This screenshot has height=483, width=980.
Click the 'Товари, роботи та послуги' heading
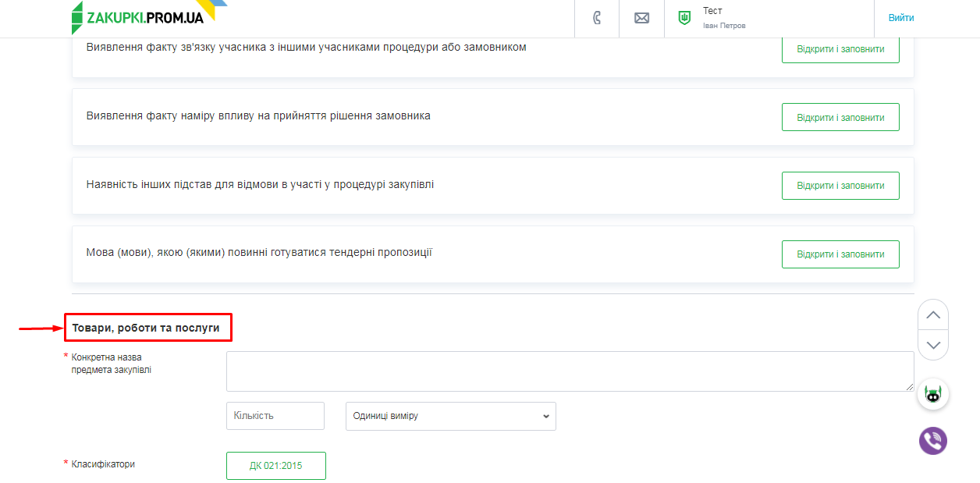(148, 329)
